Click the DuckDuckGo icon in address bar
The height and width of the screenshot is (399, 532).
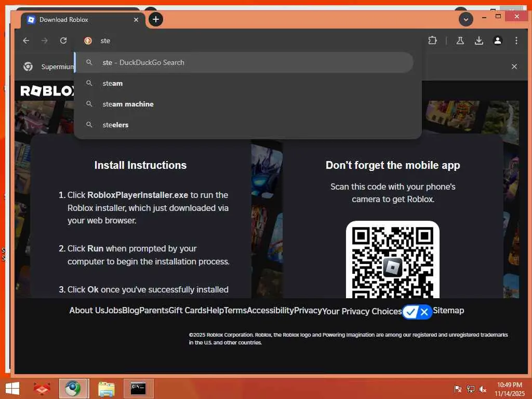point(88,41)
